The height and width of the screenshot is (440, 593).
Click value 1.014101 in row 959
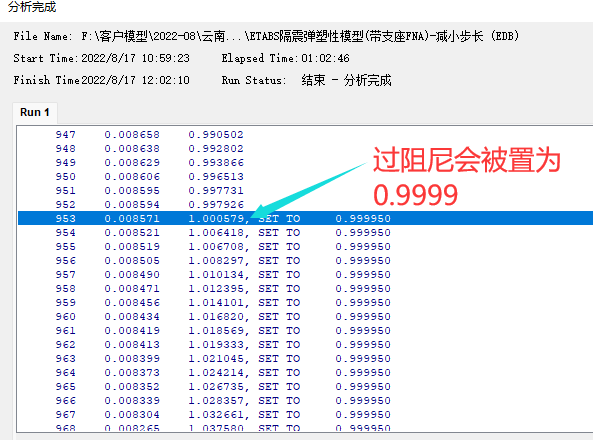pyautogui.click(x=216, y=303)
